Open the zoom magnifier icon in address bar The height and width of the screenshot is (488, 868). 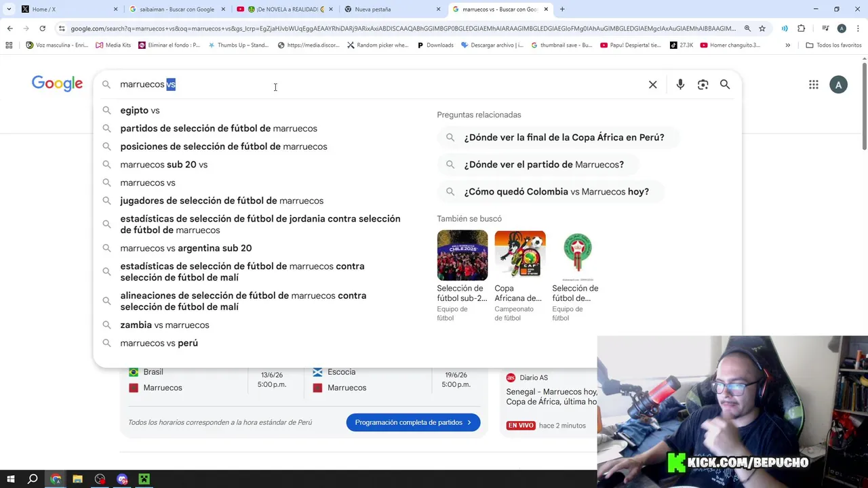tap(747, 28)
